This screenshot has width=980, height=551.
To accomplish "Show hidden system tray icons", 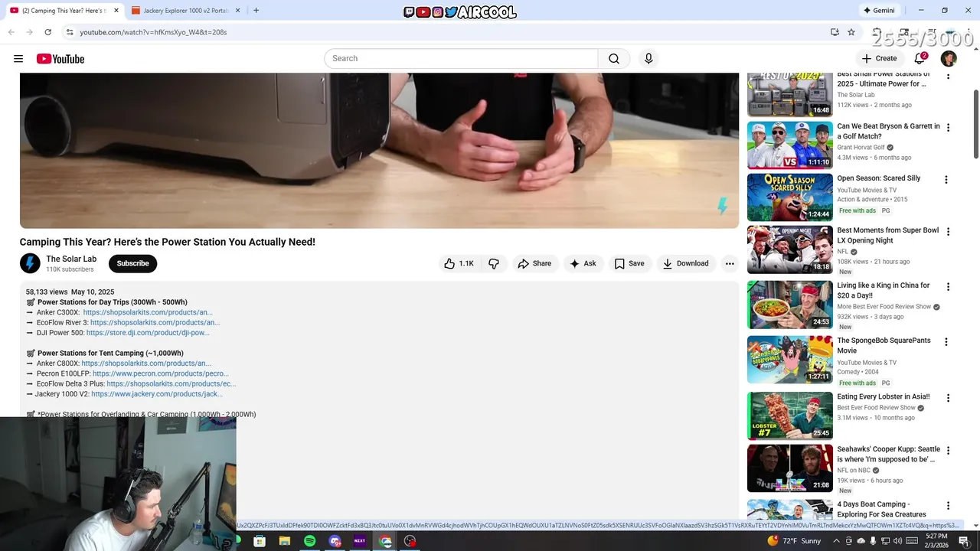I will (x=838, y=541).
